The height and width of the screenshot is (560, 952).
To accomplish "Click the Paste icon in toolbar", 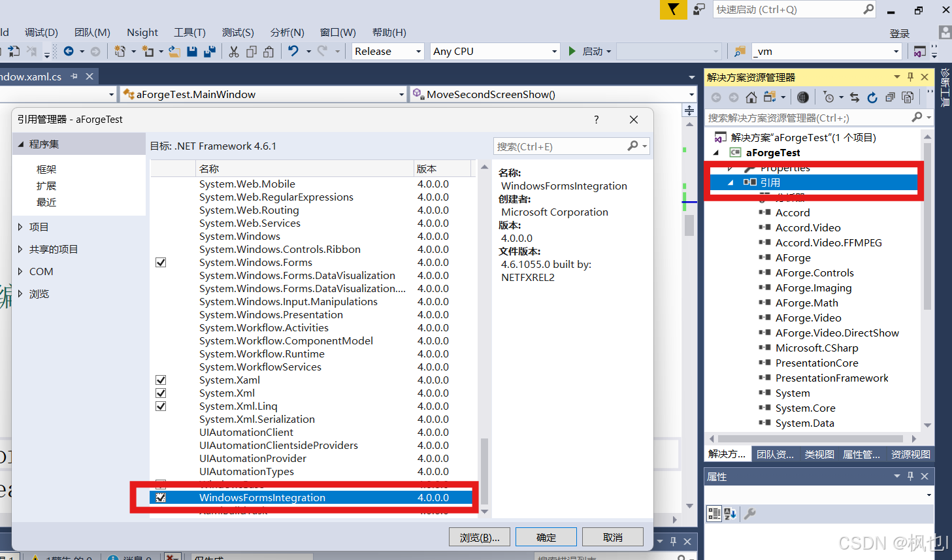I will pos(269,51).
